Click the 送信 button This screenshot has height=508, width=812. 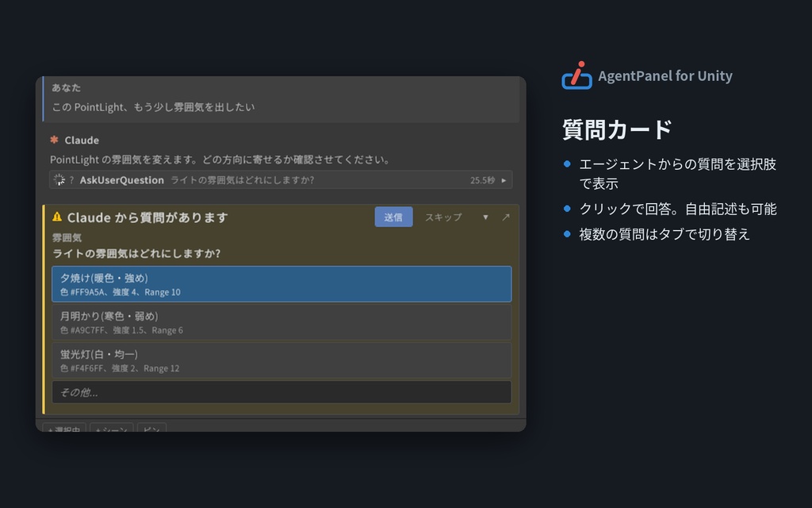(x=393, y=217)
